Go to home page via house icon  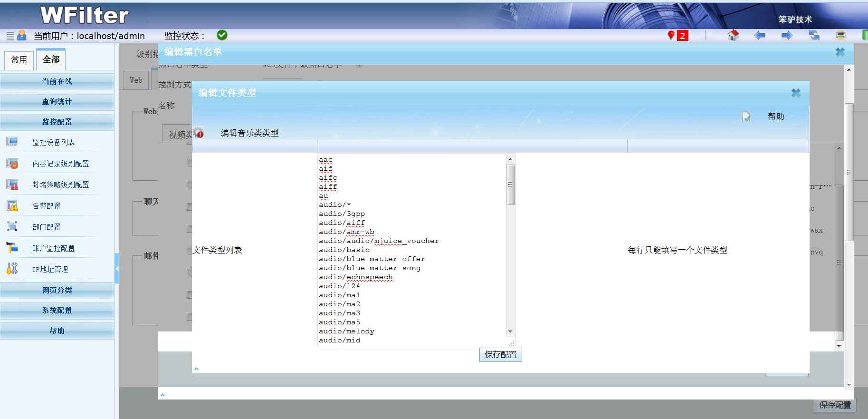point(733,35)
